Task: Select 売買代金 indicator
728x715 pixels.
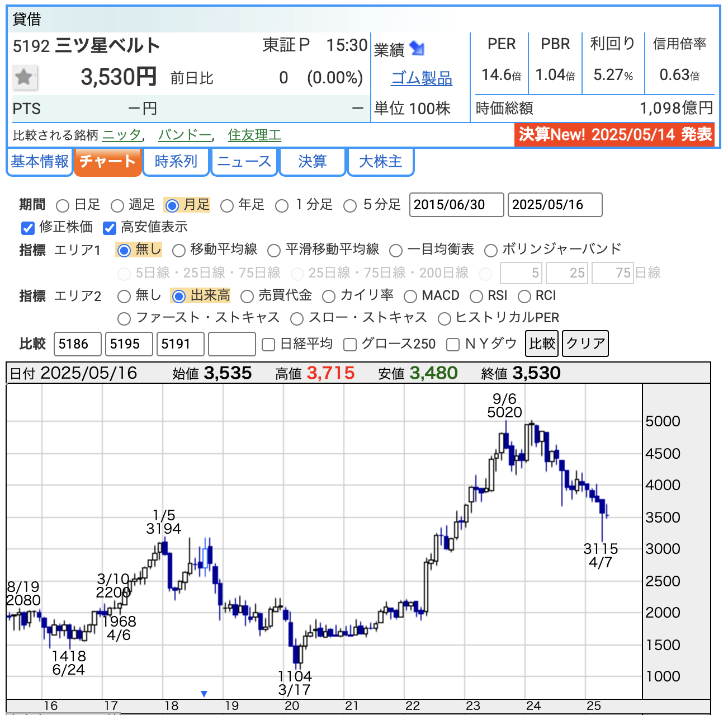Action: pos(247,296)
